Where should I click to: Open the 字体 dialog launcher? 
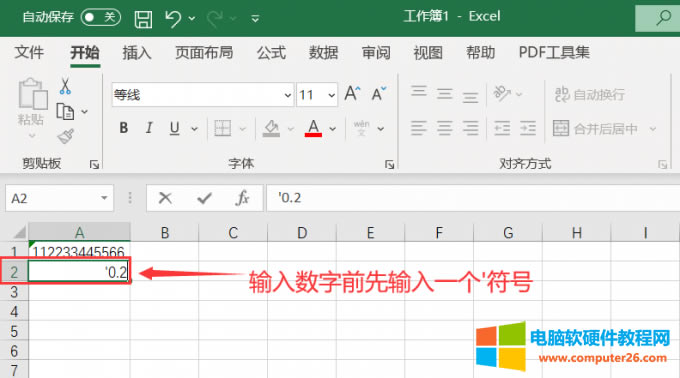[x=389, y=164]
